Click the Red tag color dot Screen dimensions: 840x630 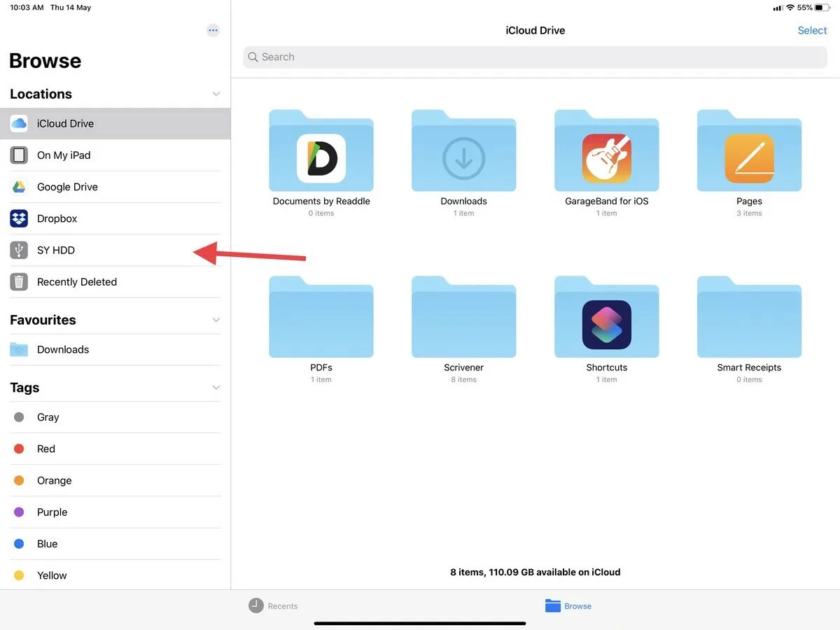pyautogui.click(x=20, y=449)
